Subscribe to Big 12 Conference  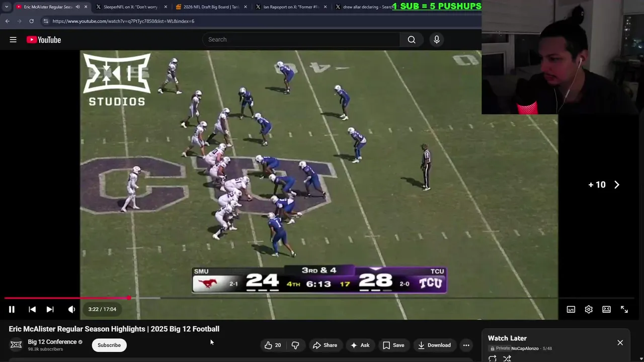coord(109,345)
